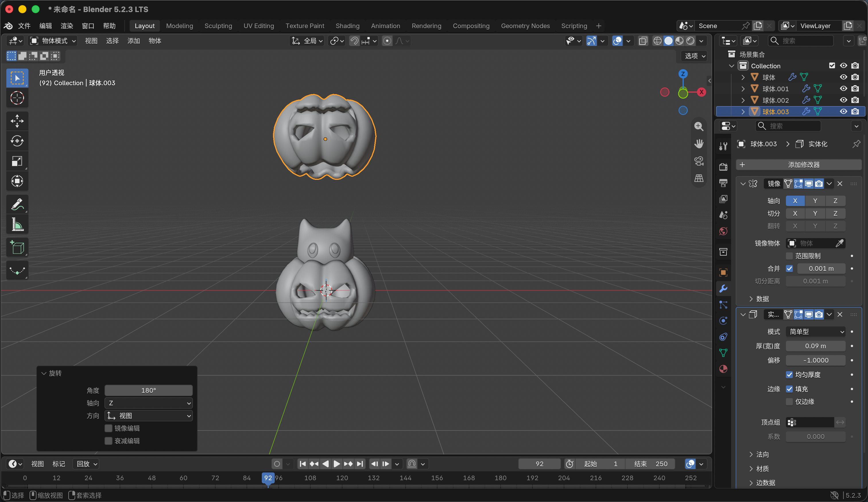Select the Move tool in toolbar
The width and height of the screenshot is (868, 502).
pos(17,121)
